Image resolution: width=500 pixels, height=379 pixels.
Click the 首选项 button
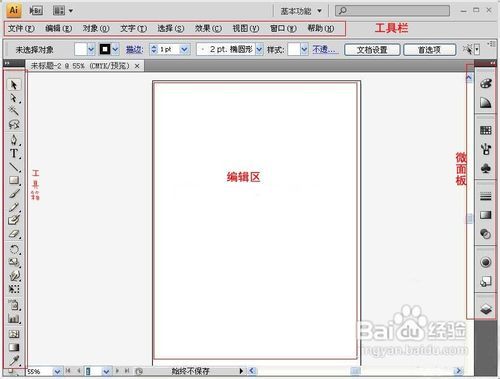429,50
